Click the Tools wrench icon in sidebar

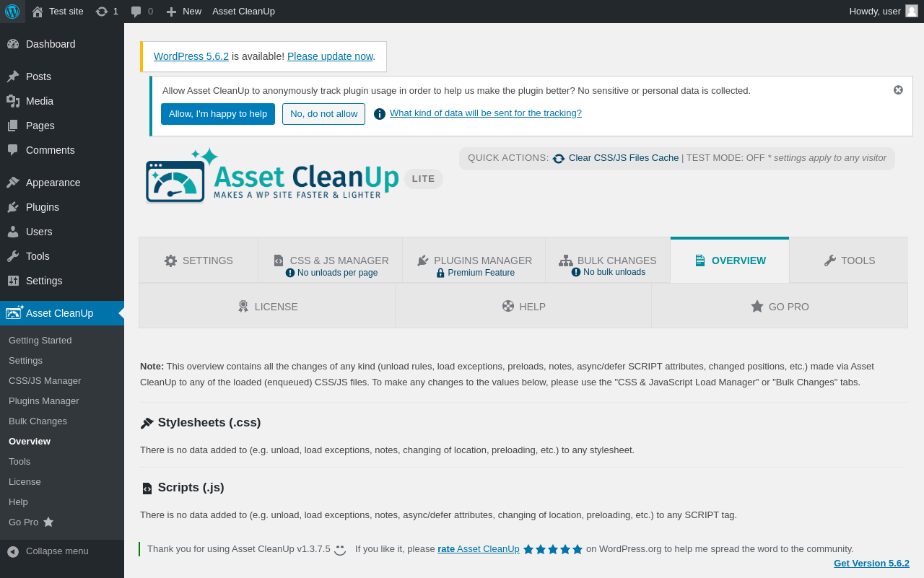point(13,256)
